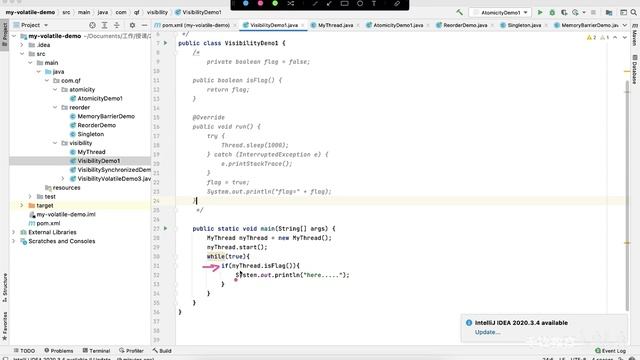
Task: Switch to MemoryBarrierDemo.java tab
Action: [x=586, y=25]
